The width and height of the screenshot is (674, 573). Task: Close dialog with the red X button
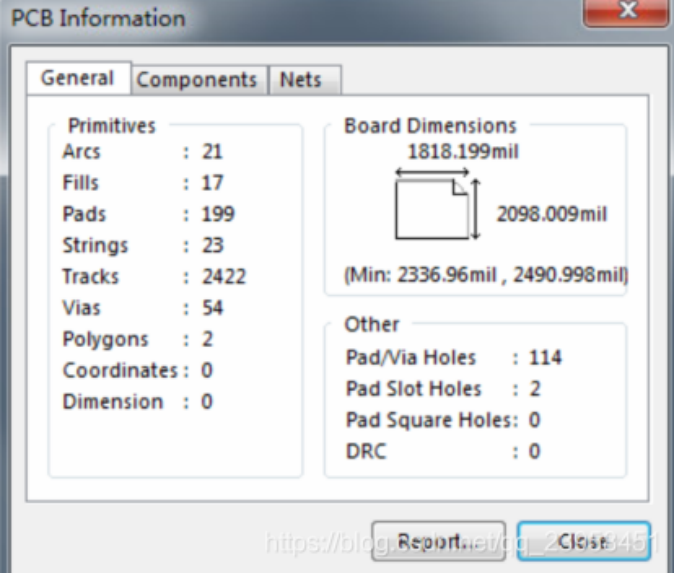(627, 12)
